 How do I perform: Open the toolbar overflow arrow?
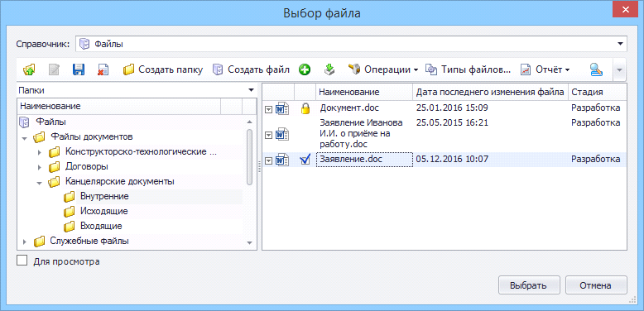(619, 69)
